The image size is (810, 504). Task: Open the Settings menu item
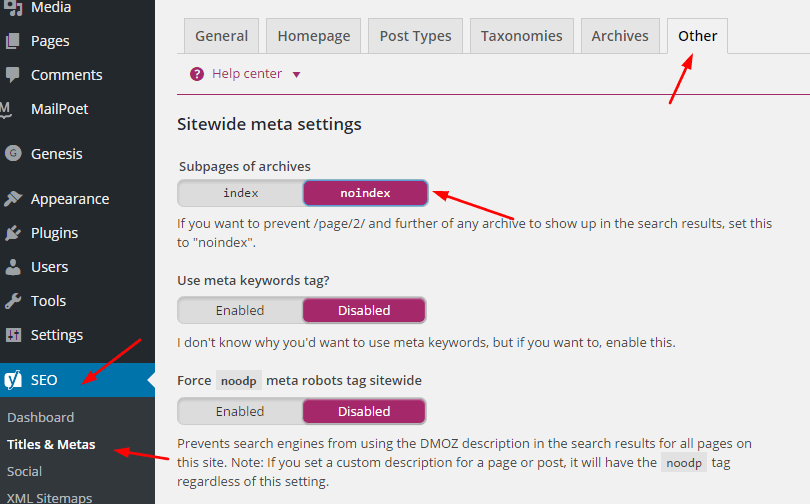(x=57, y=335)
